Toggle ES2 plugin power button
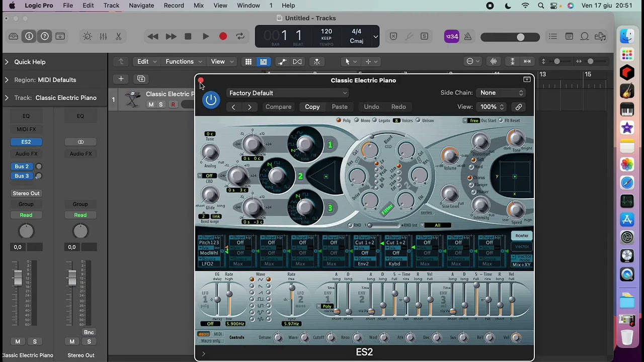The height and width of the screenshot is (362, 644). tap(211, 100)
